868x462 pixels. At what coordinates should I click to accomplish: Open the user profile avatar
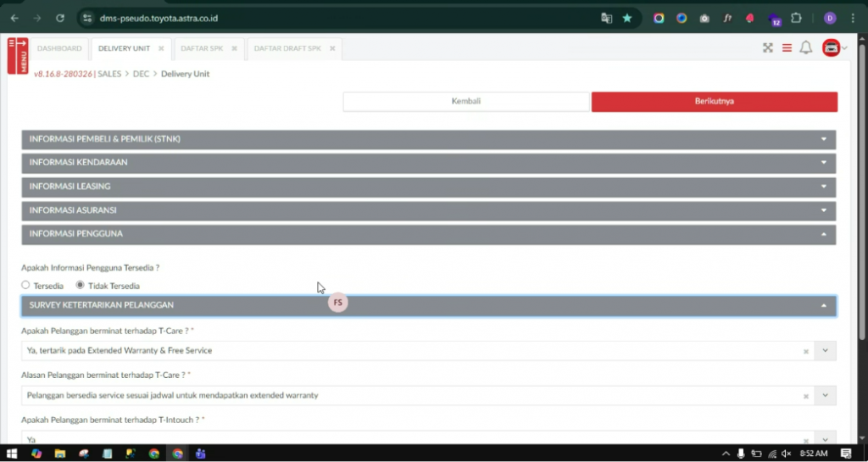pos(831,48)
